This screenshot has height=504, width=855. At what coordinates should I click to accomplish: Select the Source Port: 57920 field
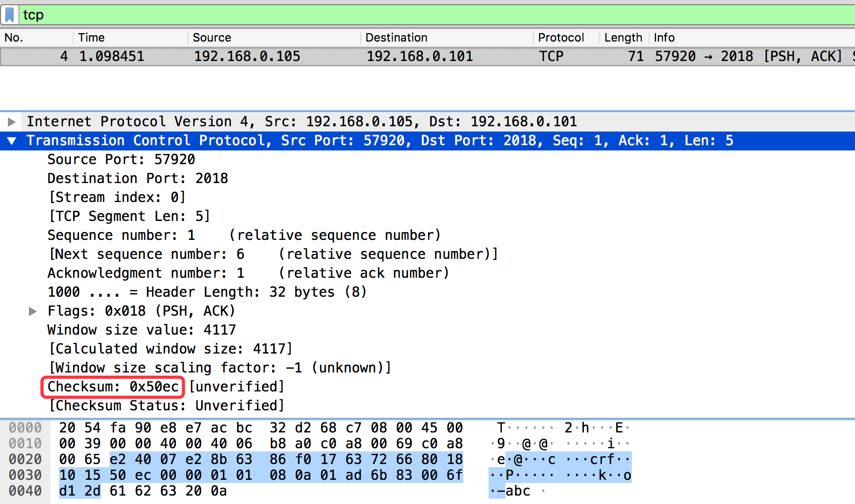[x=121, y=159]
